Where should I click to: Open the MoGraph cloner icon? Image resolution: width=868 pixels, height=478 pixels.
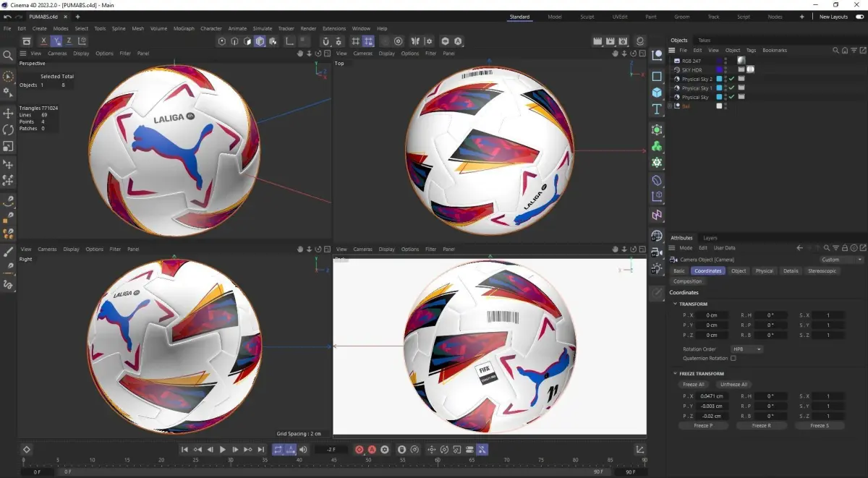click(657, 146)
